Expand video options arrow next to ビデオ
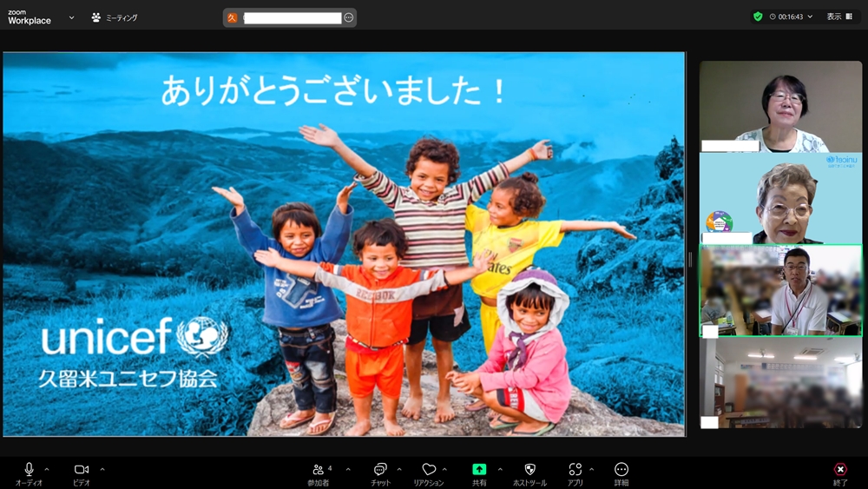868x489 pixels. pyautogui.click(x=102, y=469)
